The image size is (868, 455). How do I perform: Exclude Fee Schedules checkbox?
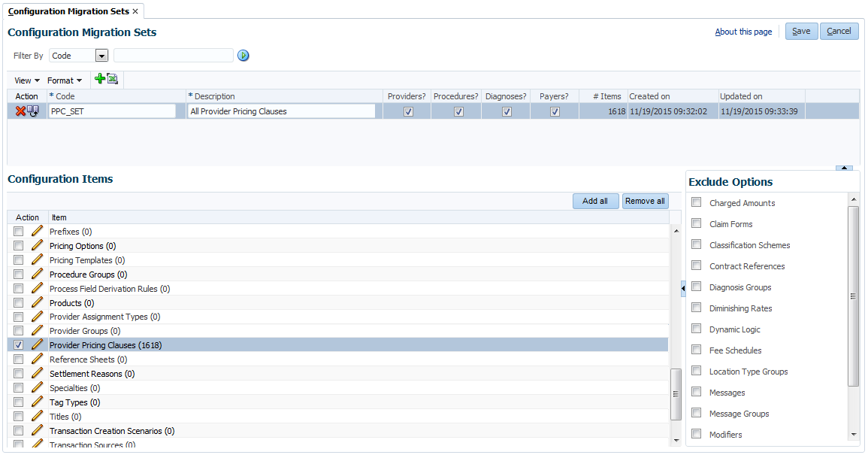pos(697,350)
